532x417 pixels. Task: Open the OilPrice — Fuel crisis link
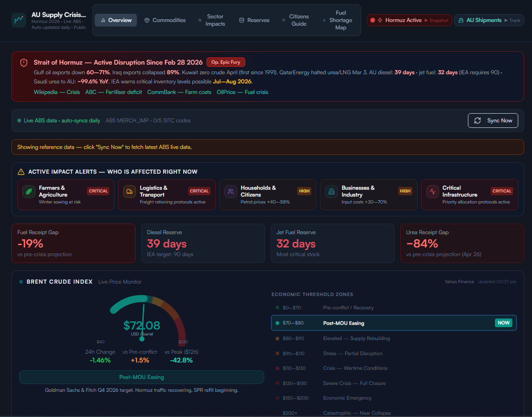point(242,92)
